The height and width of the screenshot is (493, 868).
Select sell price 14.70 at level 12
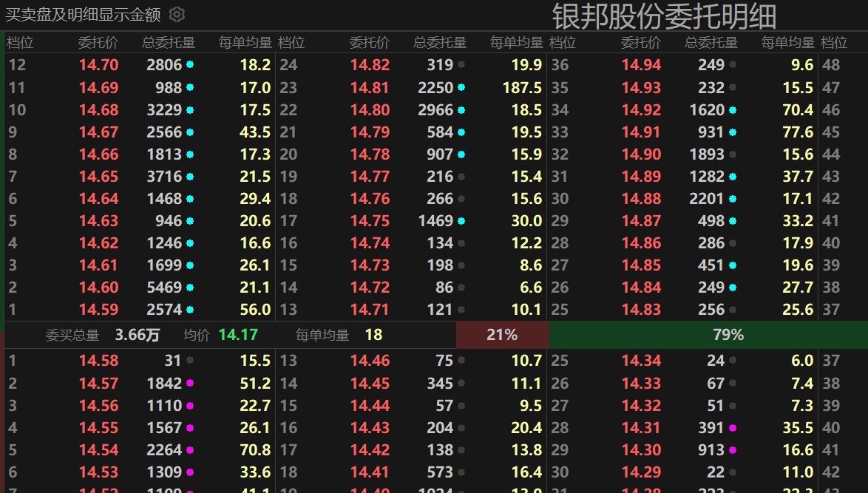98,65
